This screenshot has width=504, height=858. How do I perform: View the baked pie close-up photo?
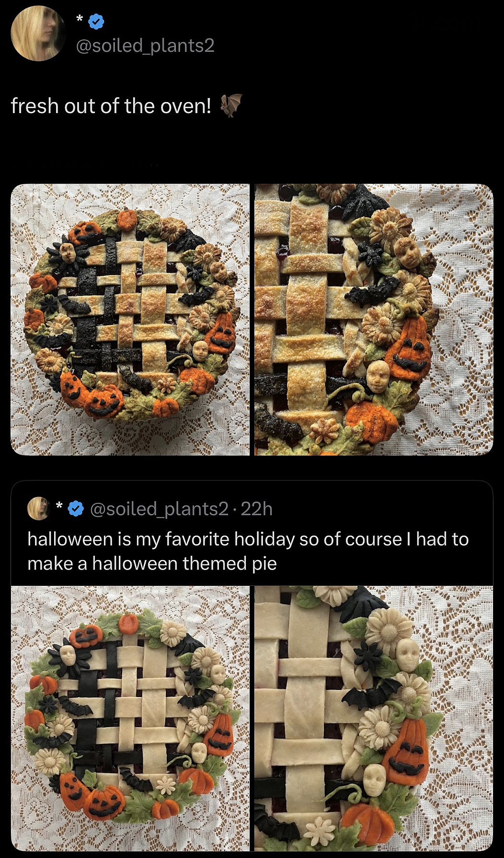pos(374,320)
